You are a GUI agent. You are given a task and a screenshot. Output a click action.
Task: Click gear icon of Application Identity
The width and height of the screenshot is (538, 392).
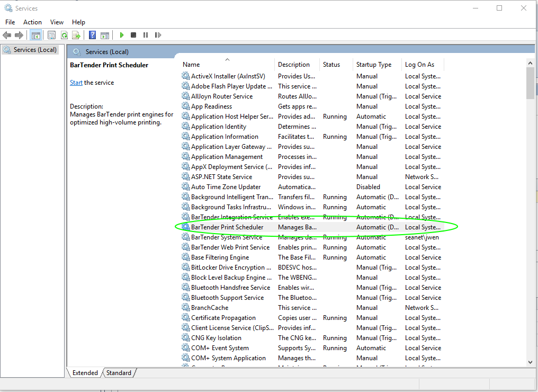click(186, 126)
